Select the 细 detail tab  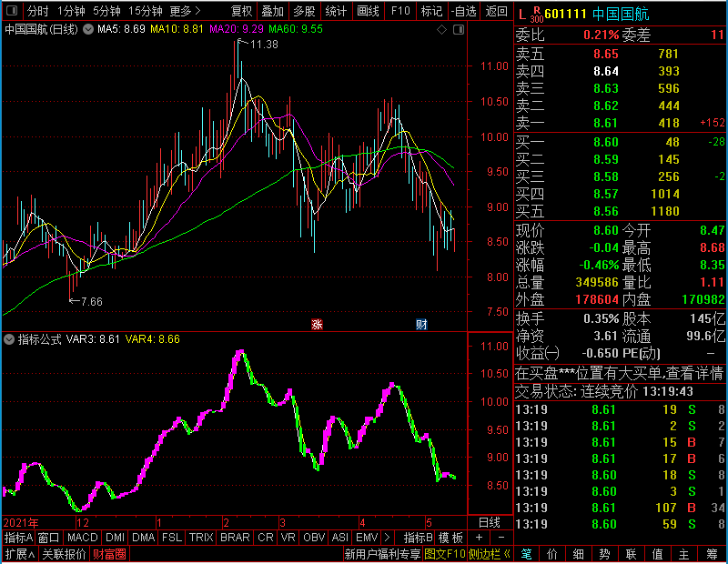[579, 554]
